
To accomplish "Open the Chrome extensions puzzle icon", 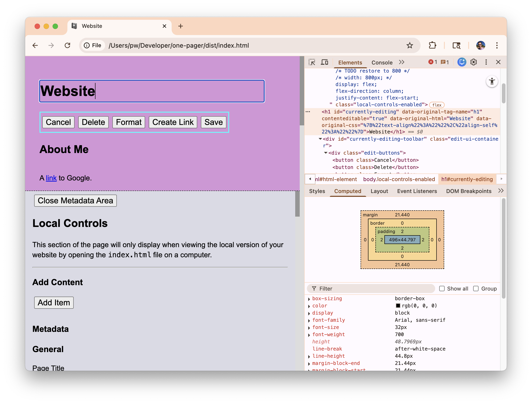I will point(432,45).
